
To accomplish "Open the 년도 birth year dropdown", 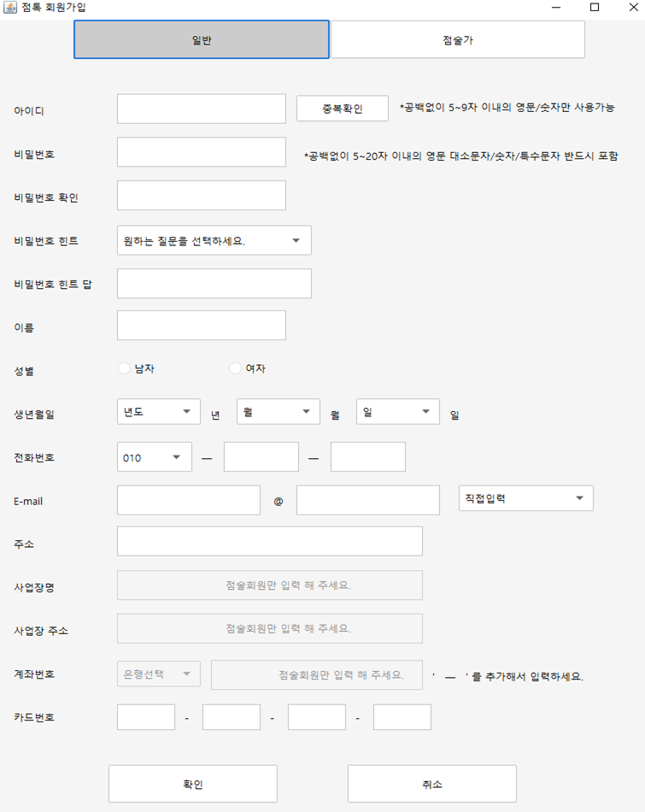I will click(x=158, y=412).
